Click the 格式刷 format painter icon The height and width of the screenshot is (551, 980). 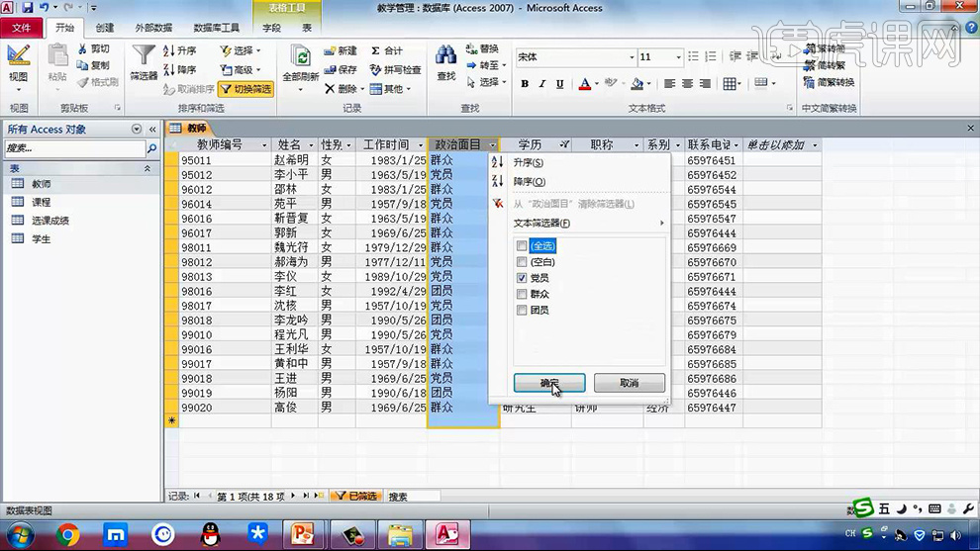click(x=82, y=82)
